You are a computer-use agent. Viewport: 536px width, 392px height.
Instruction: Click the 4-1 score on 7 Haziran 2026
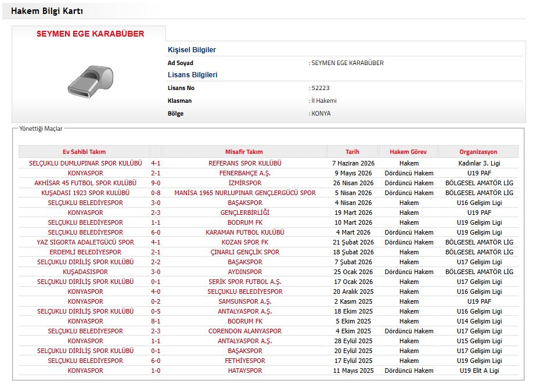point(156,163)
